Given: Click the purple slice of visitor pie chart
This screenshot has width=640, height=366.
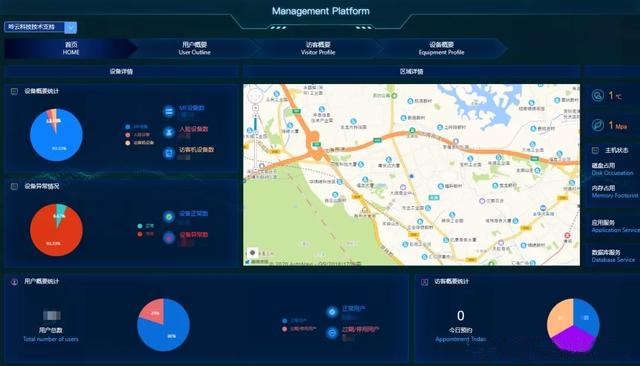Looking at the screenshot, I should click(574, 339).
